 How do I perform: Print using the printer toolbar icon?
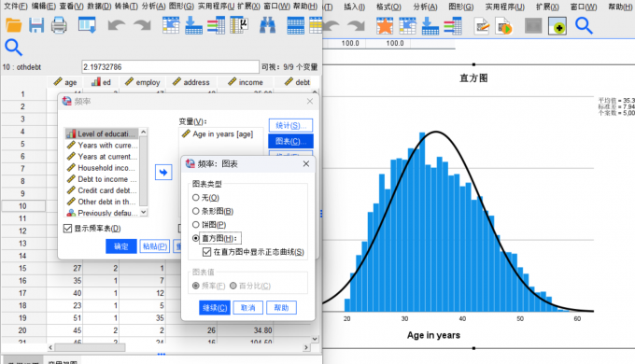[59, 25]
